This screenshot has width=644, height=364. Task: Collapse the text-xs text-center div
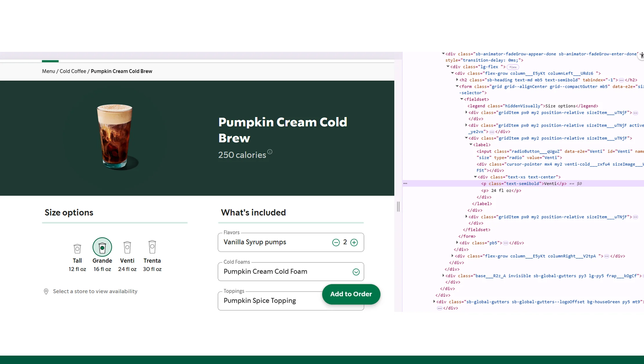476,177
